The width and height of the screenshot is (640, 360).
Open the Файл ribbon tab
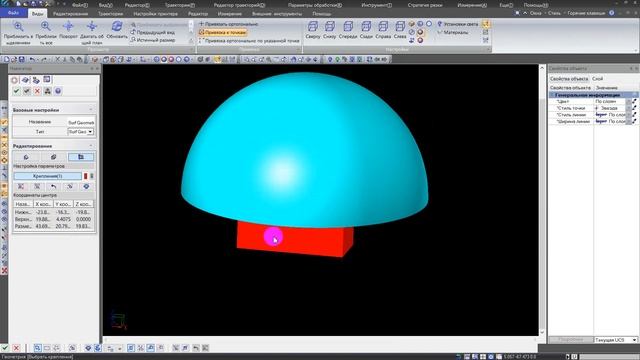[x=13, y=13]
